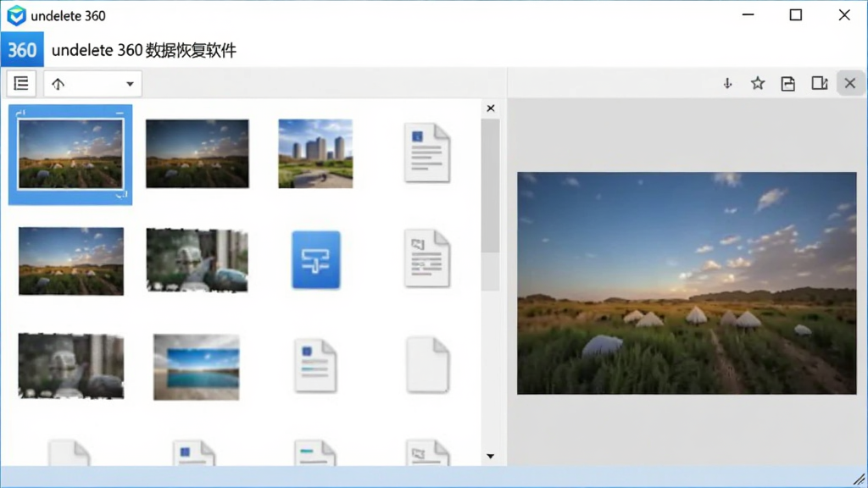This screenshot has height=488, width=868.
Task: Select the city skyscrapers thumbnail
Action: click(x=315, y=154)
